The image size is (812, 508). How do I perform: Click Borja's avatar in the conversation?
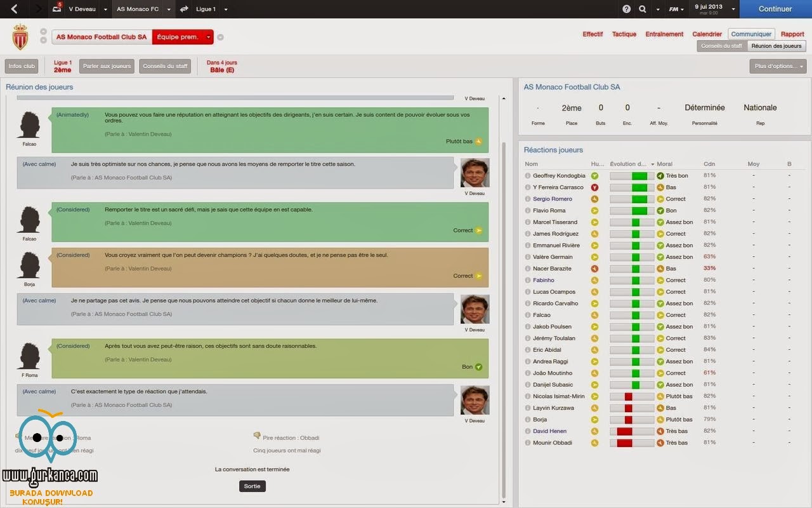pos(29,264)
